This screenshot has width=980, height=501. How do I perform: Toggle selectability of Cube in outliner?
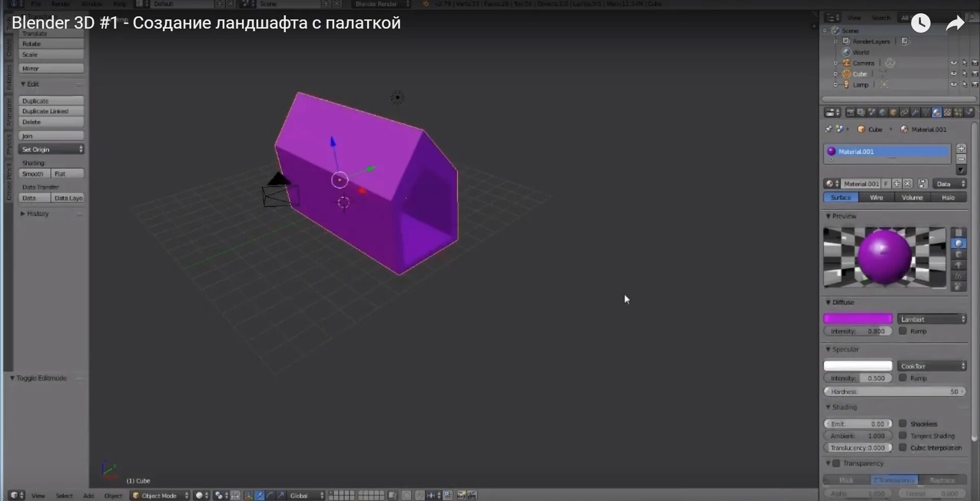[x=965, y=74]
